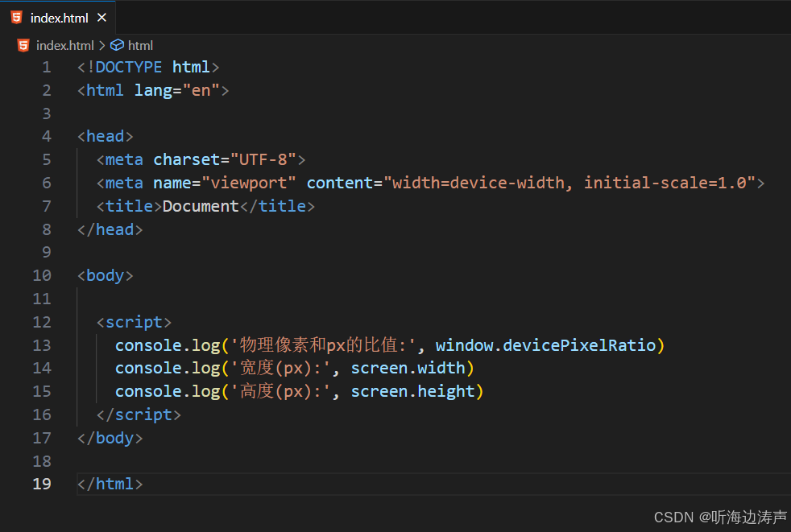This screenshot has width=791, height=532.
Task: Click the HTML5 icon on the index.html tab
Action: pos(16,17)
